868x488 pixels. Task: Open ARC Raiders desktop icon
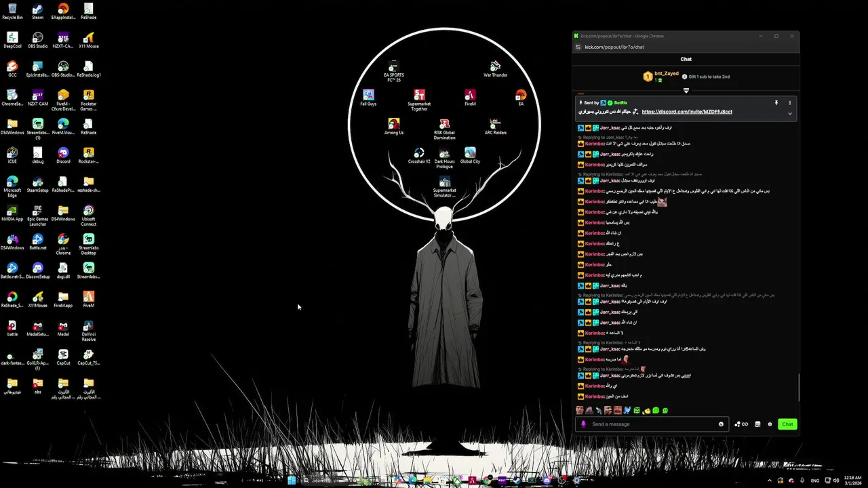click(496, 127)
